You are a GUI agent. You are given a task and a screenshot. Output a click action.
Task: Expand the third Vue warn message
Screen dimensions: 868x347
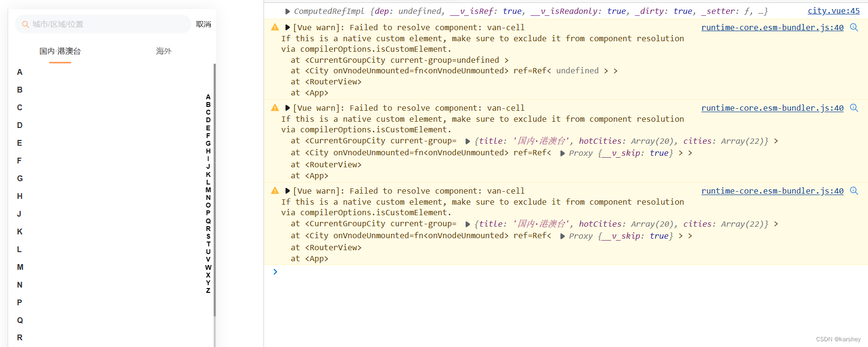point(287,191)
